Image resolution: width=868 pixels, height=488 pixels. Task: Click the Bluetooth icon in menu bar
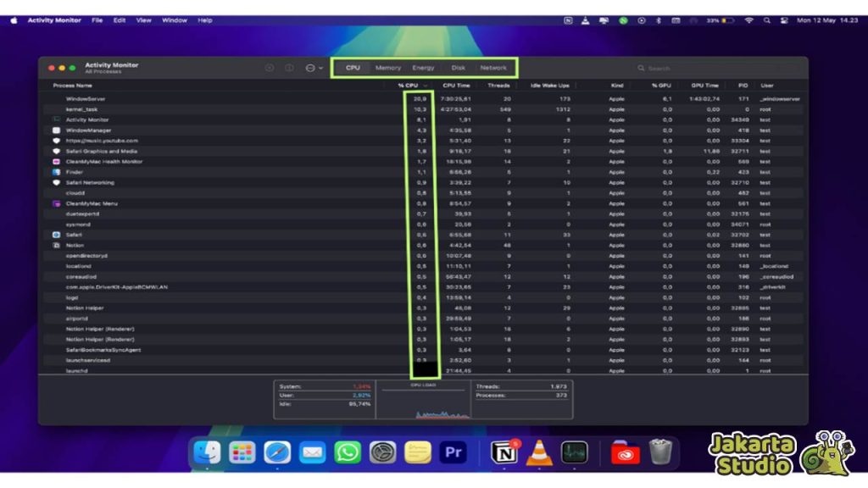[x=658, y=20]
